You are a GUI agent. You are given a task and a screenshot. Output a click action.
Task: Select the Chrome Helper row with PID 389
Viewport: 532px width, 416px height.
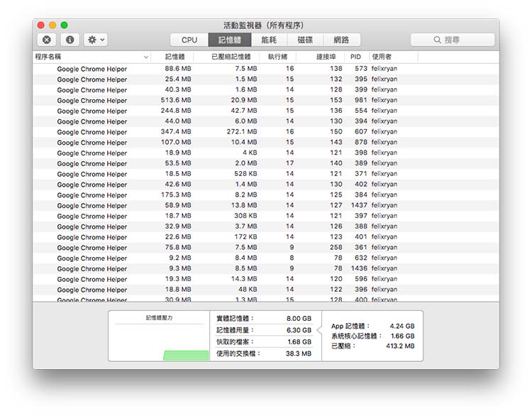pos(266,163)
